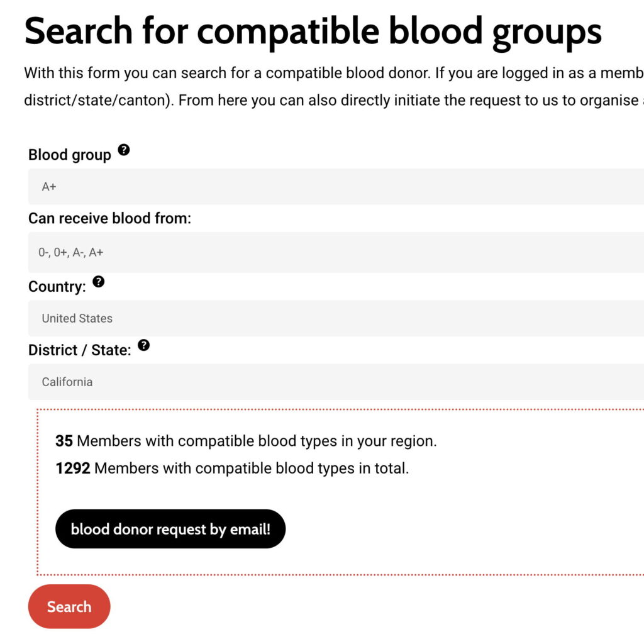Click the help icon beside Blood group
The height and width of the screenshot is (644, 644).
click(x=124, y=150)
